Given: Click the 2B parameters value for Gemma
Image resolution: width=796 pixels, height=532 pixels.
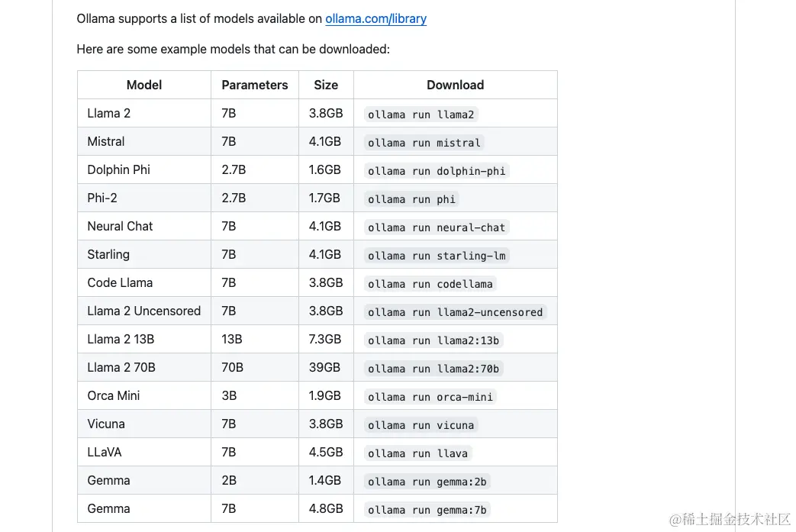Looking at the screenshot, I should 229,480.
